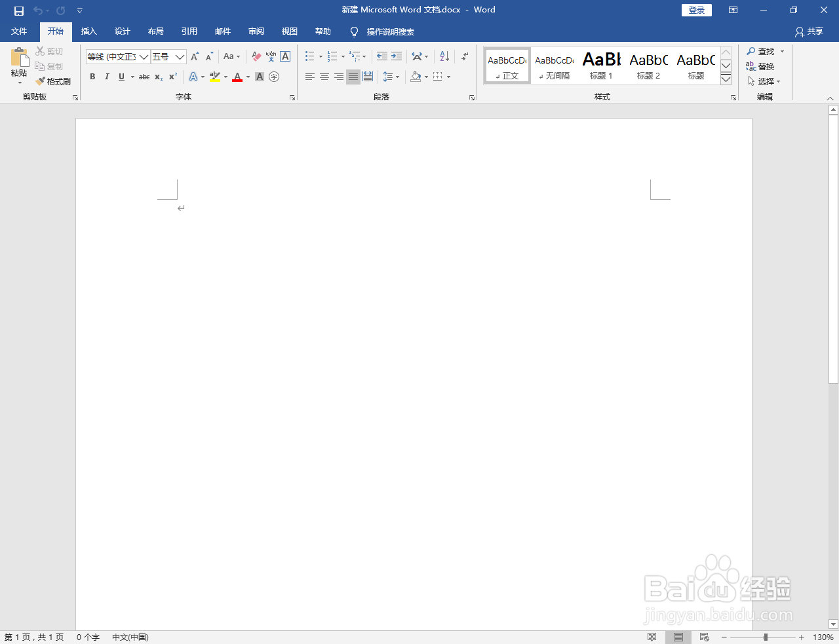
Task: Click the Sort icon in Paragraph group
Action: pos(444,56)
